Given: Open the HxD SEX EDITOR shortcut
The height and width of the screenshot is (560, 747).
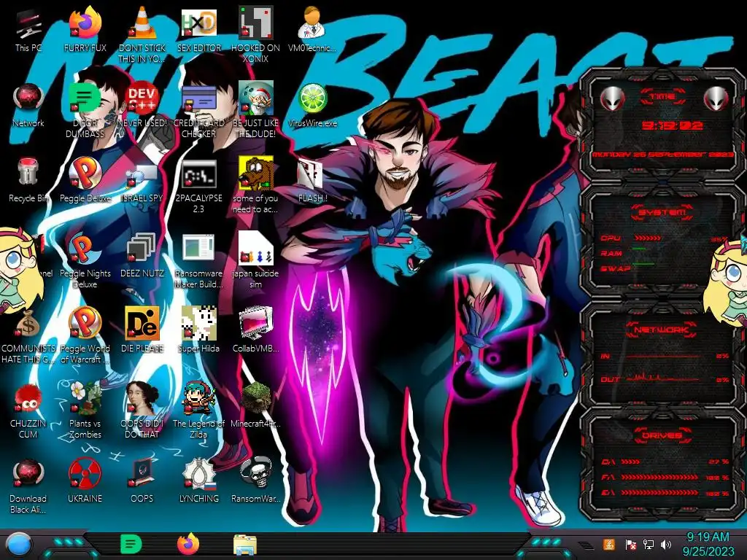Looking at the screenshot, I should pyautogui.click(x=199, y=29).
